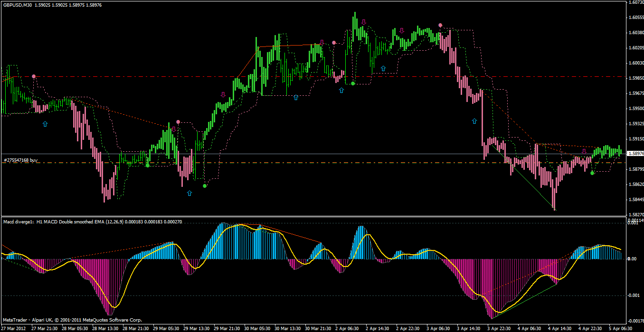Viewport: 644px width, 332px height.
Task: Click blue up arrow near 3 Apr 14:30 drop
Action: [x=474, y=121]
